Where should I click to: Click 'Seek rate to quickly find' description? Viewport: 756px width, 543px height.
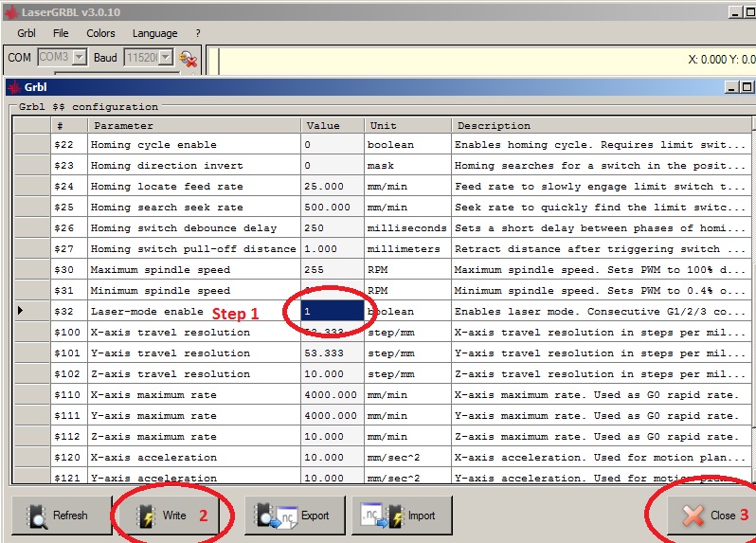pyautogui.click(x=602, y=208)
